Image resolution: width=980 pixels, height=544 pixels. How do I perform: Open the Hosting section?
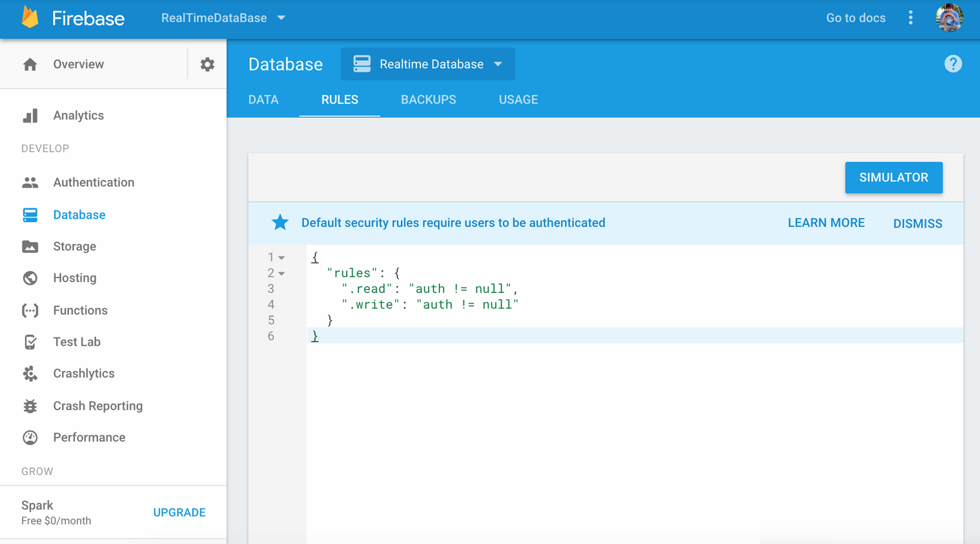point(75,277)
